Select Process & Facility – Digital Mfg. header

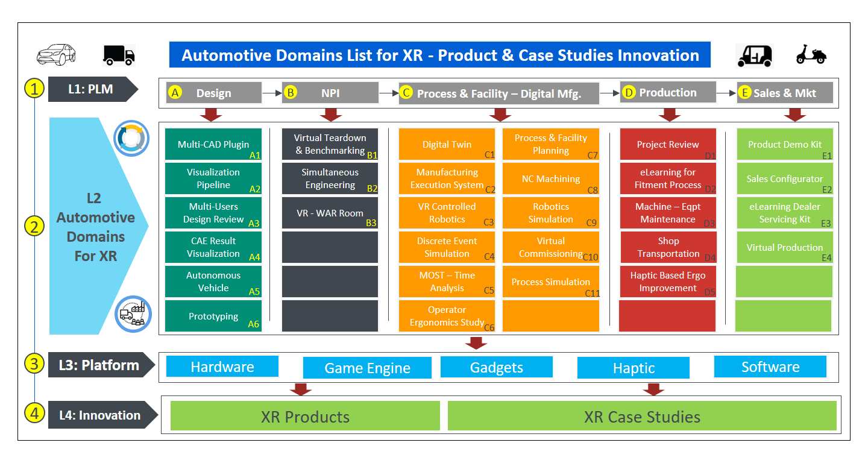(499, 93)
